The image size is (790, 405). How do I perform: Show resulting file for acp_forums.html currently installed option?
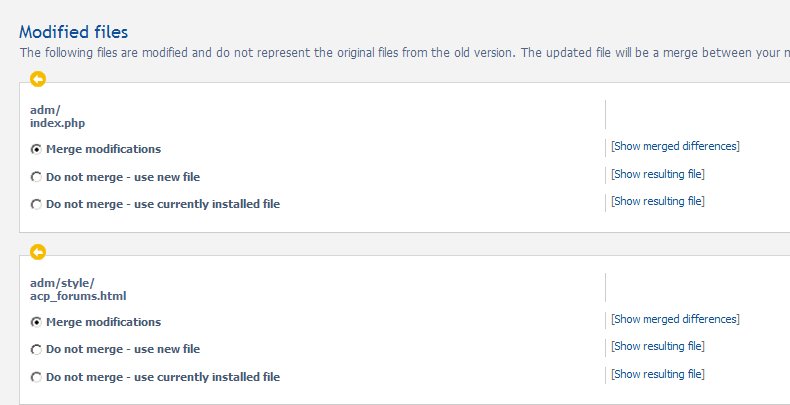[x=658, y=374]
